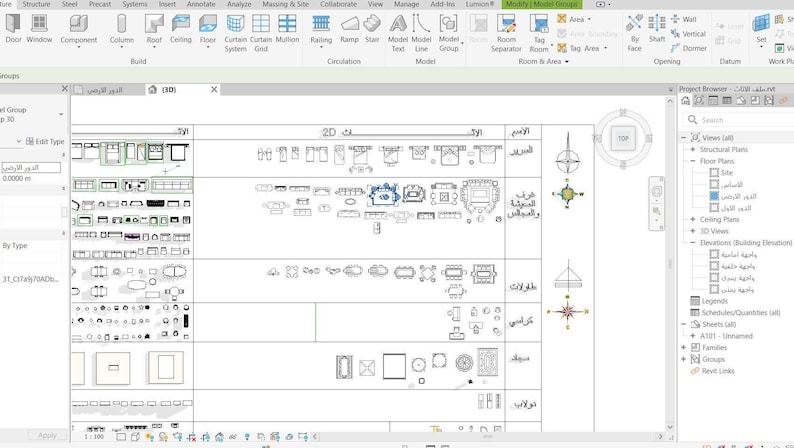Select Legends in the Project Browser
This screenshot has width=794, height=448.
(x=714, y=301)
